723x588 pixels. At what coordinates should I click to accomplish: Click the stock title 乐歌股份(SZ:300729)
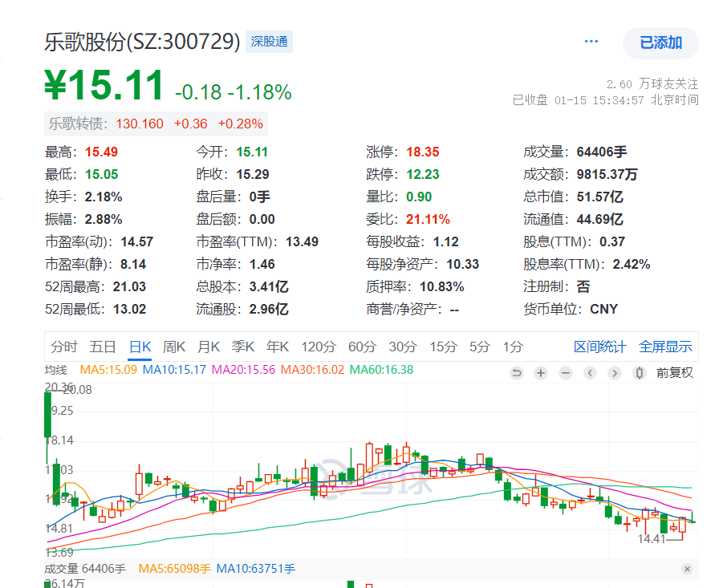143,42
